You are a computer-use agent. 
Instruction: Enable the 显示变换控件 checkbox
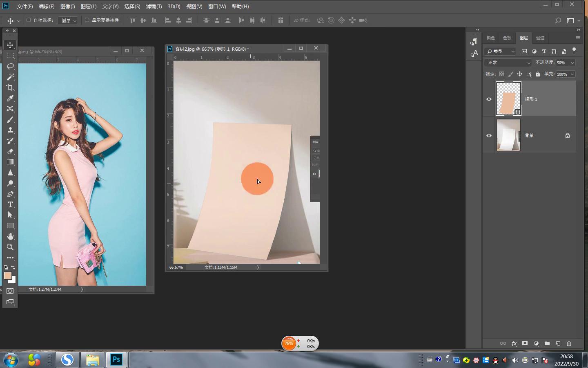[87, 20]
